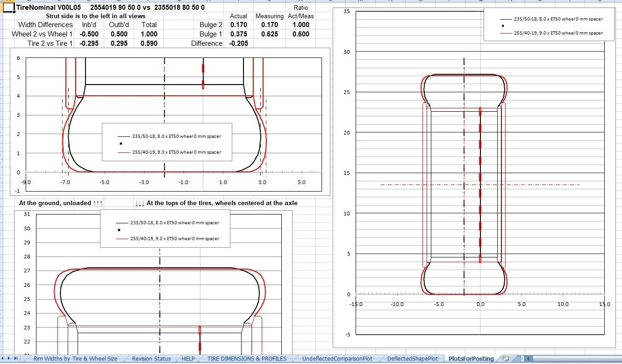Select the TIRE DIMENSIONS & PROFILES tab
Screen dimensions: 622x364
(x=247, y=359)
